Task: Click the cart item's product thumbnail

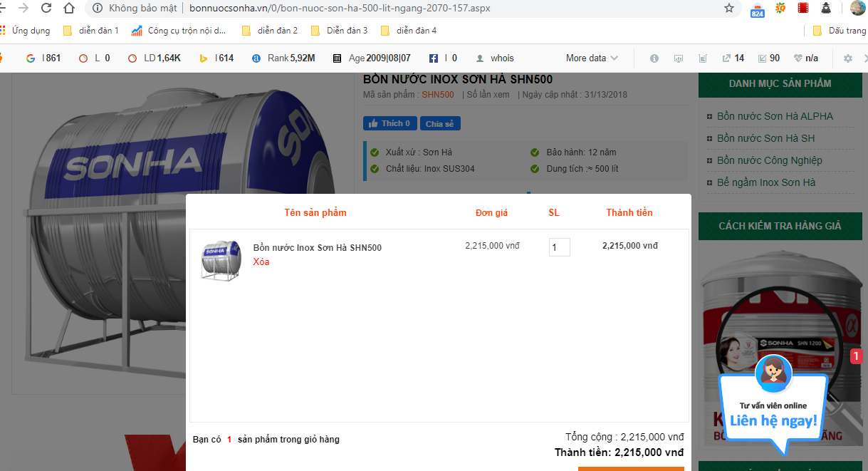Action: pos(221,259)
